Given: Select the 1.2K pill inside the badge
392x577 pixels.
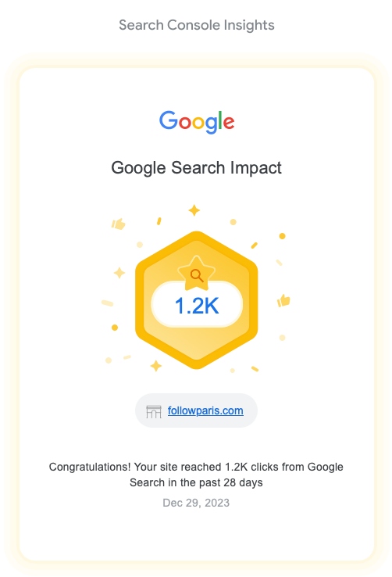Looking at the screenshot, I should coord(197,305).
